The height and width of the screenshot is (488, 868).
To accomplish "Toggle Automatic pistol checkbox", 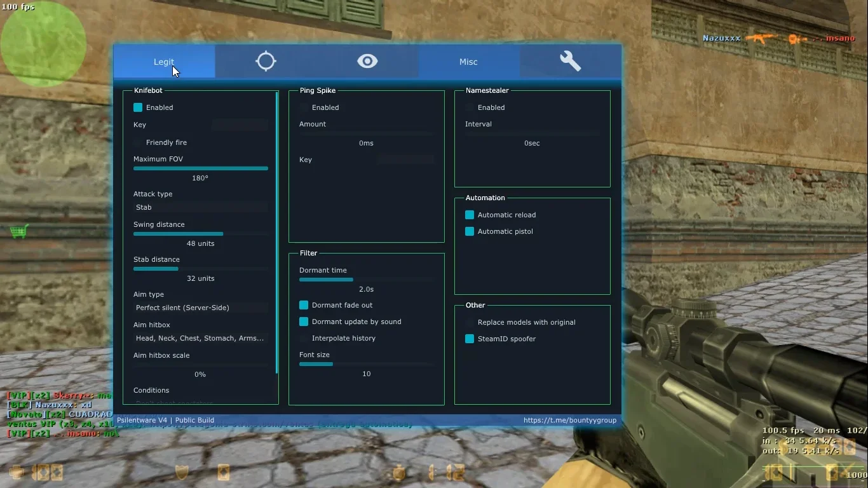I will click(470, 231).
